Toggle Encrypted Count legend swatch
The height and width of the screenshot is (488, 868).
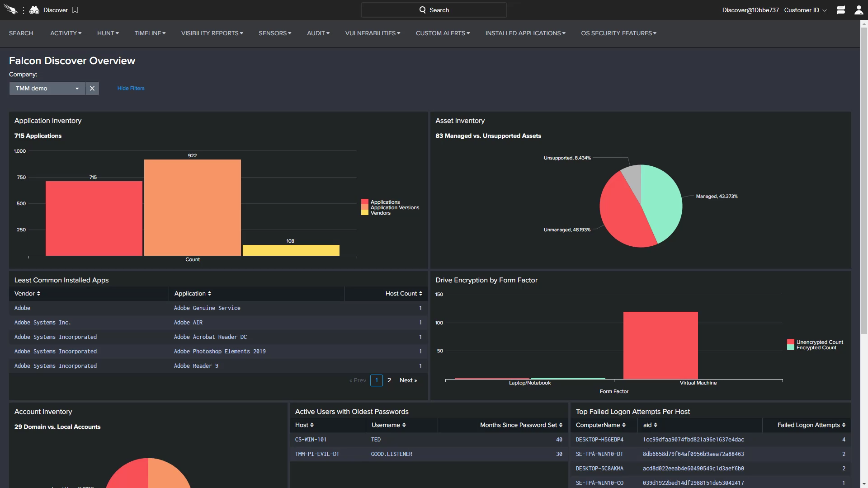click(x=791, y=347)
